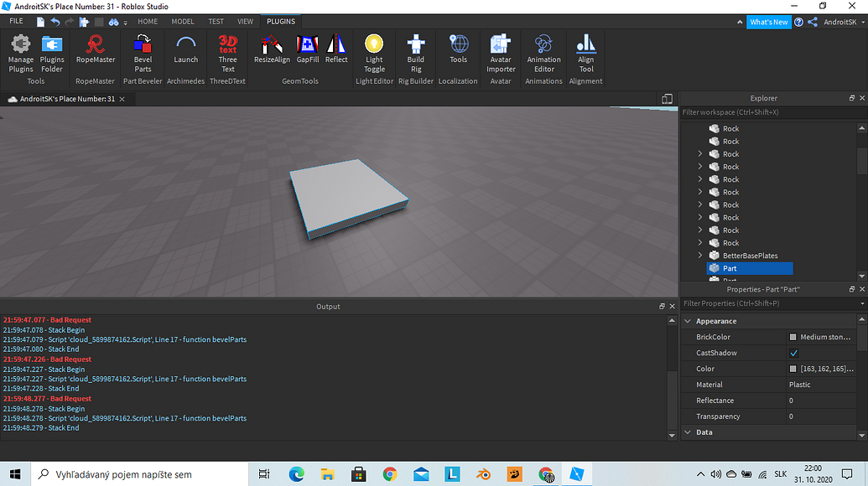Viewport: 868px width, 486px height.
Task: Open File Explorer from the taskbar
Action: click(x=327, y=474)
